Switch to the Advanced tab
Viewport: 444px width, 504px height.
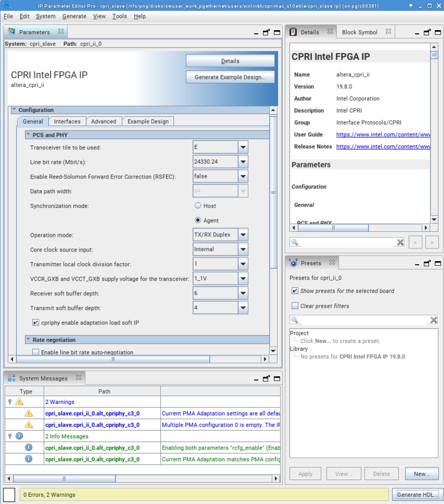(x=103, y=121)
